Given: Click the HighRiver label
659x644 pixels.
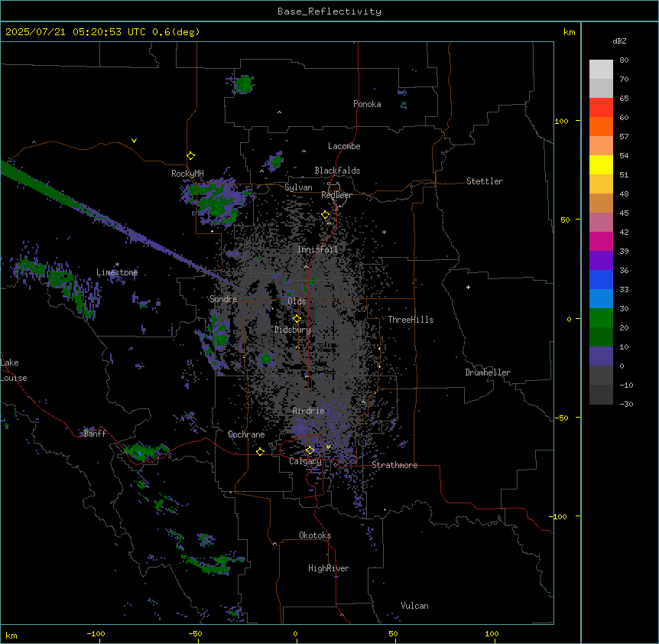Looking at the screenshot, I should tap(329, 568).
